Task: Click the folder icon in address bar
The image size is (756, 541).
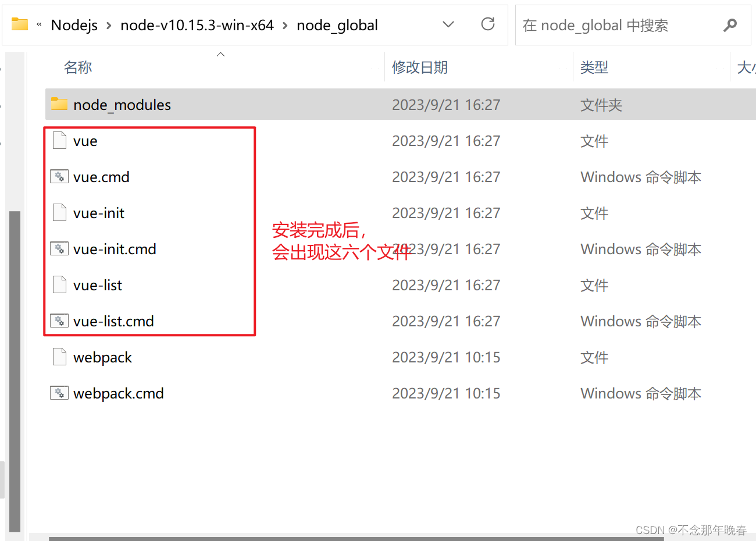Action: 20,24
